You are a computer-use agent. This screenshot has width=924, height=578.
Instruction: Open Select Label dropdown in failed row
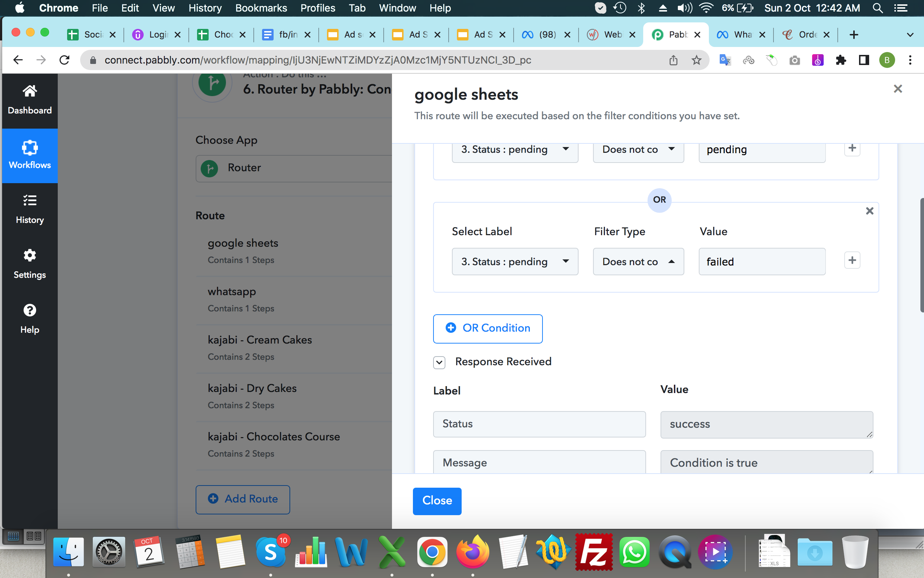515,262
